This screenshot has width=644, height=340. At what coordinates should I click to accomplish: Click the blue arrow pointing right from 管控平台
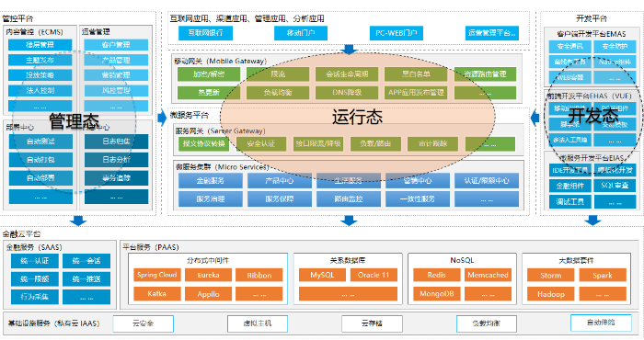click(x=162, y=119)
